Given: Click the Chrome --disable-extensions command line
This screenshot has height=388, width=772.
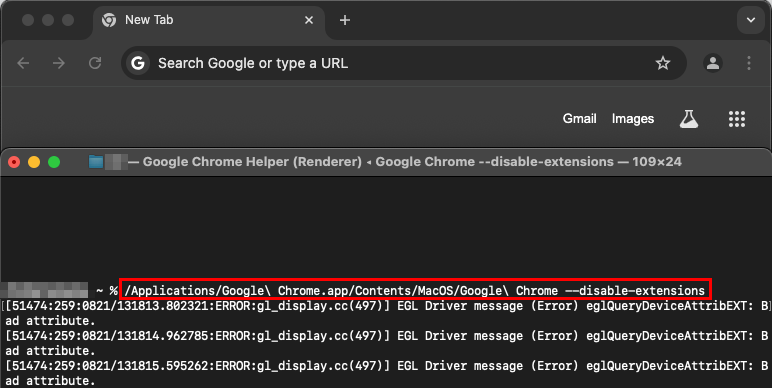Looking at the screenshot, I should (415, 291).
